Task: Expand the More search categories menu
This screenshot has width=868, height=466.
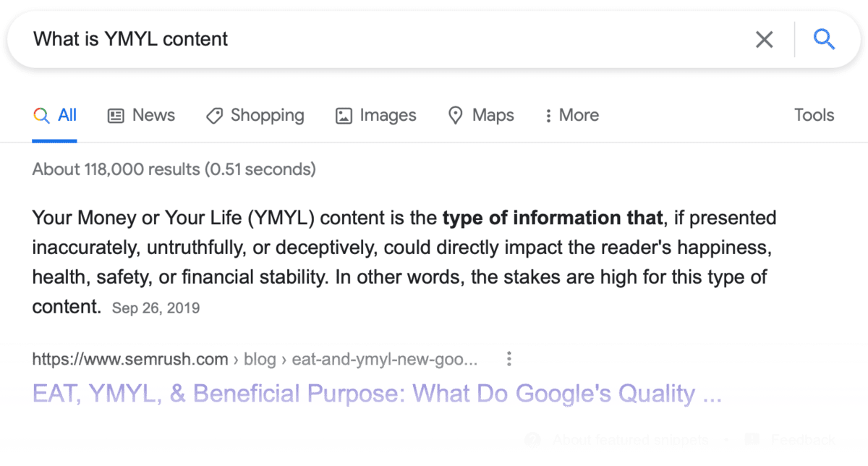Action: coord(572,116)
